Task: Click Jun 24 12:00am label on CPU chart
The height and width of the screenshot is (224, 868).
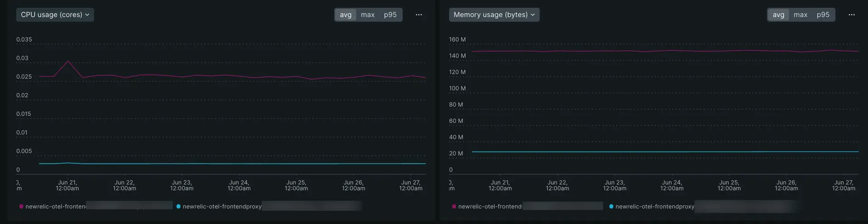Action: (x=239, y=186)
